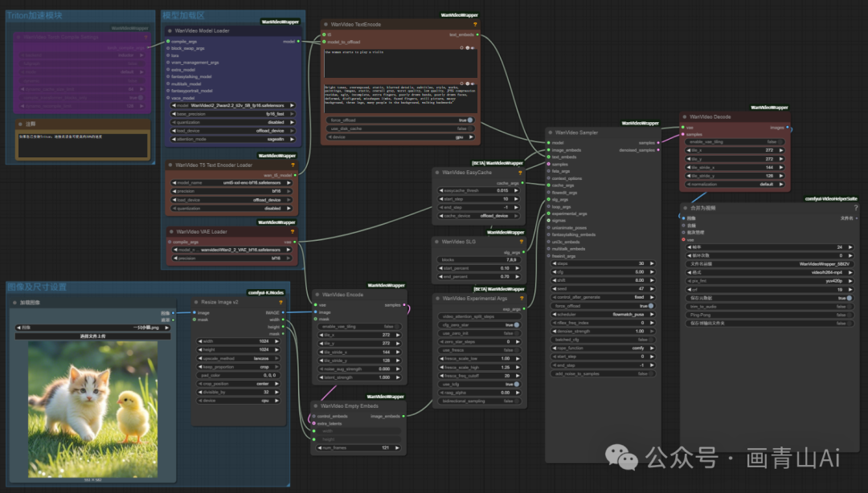Collapse WanVideo Sampler via its title dot
Viewport: 868px width, 493px height.
tap(551, 132)
